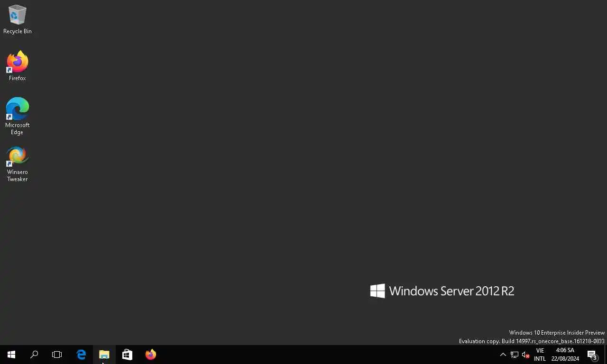Screen dimensions: 607x364
Task: Select the Recycle Bin desktop icon
Action: [17, 20]
